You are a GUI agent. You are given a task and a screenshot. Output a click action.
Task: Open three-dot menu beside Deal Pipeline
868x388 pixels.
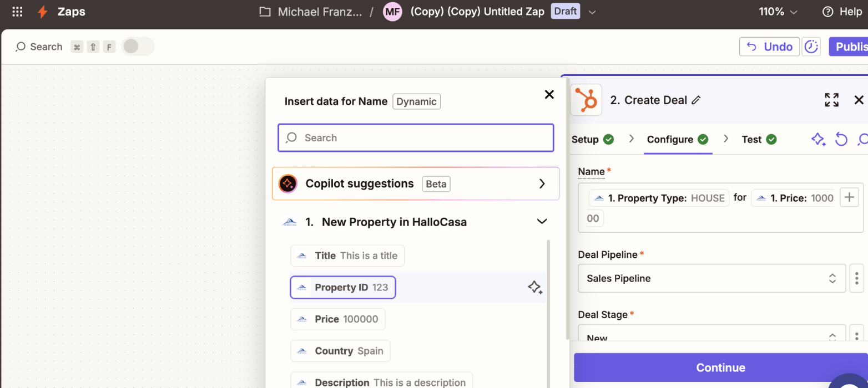(x=857, y=278)
